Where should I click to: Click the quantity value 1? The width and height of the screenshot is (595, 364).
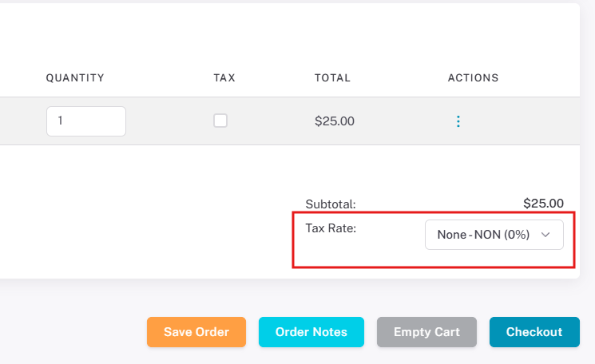(x=60, y=121)
